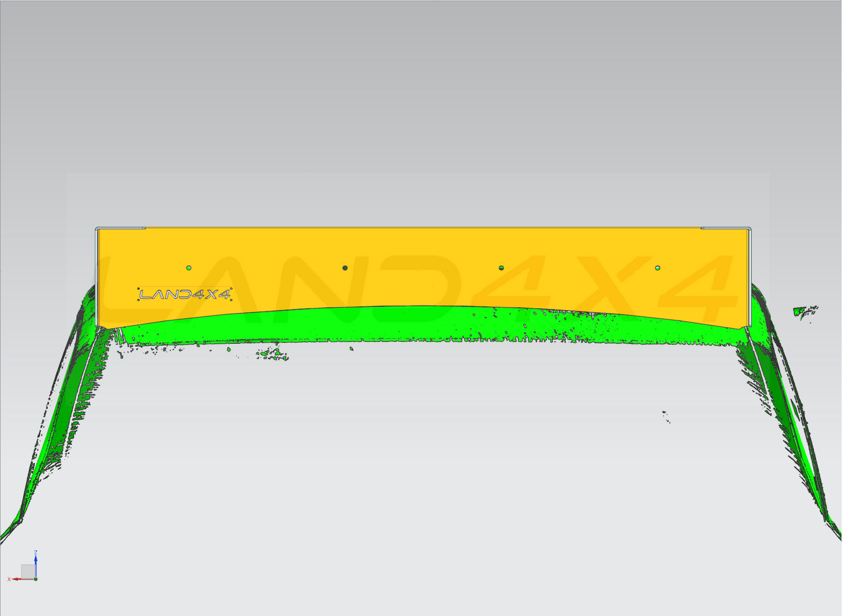This screenshot has height=616, width=842.
Task: Select the gray flange at panel's top-right corner
Action: 725,228
